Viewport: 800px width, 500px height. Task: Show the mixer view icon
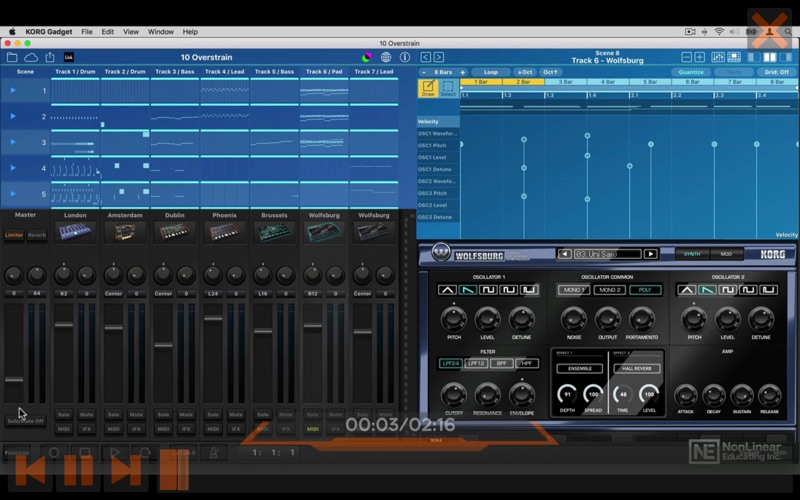tap(718, 57)
